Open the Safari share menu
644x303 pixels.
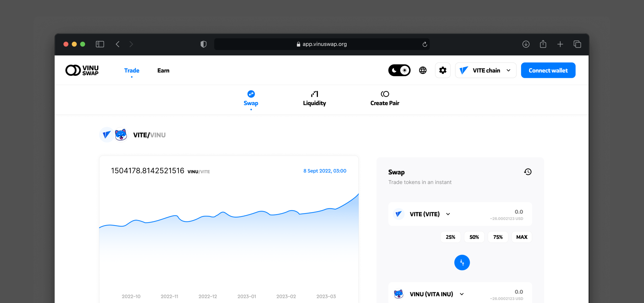543,44
